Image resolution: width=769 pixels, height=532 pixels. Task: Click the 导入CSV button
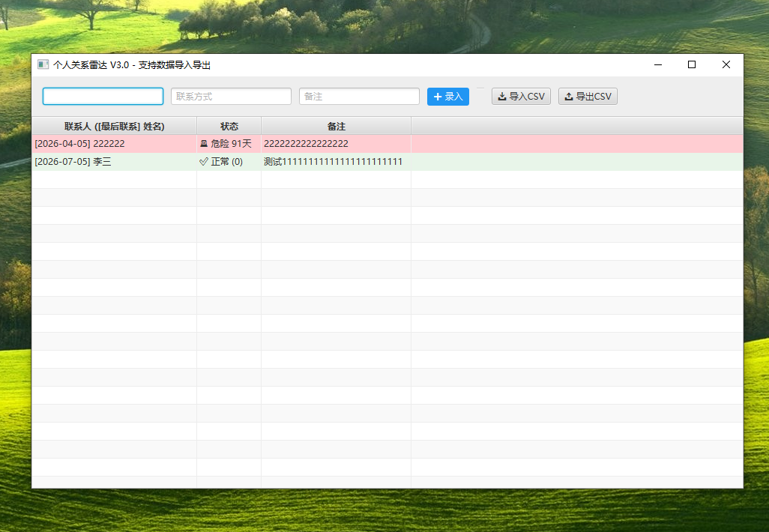pos(521,97)
